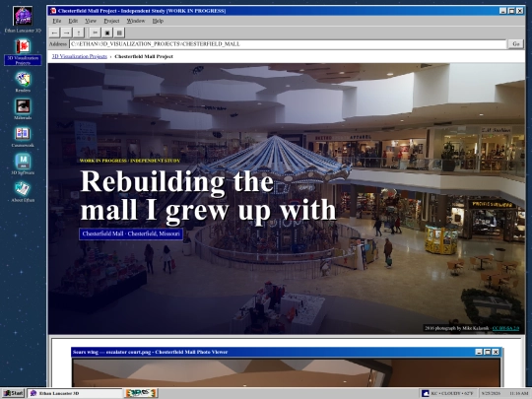Click the escalator court photo in the Photo Viewer
The height and width of the screenshot is (399, 532).
286,372
